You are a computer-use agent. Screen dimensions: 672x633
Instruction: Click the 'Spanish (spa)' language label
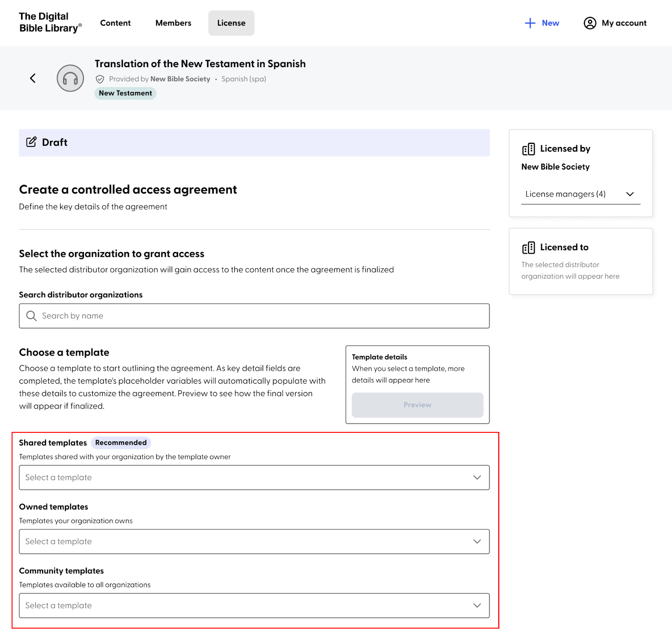(244, 79)
